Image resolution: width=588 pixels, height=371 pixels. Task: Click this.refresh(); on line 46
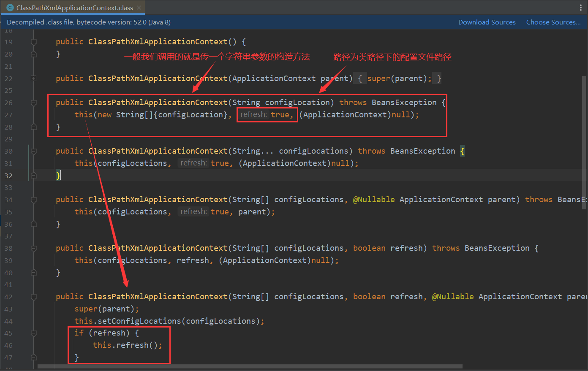(128, 345)
